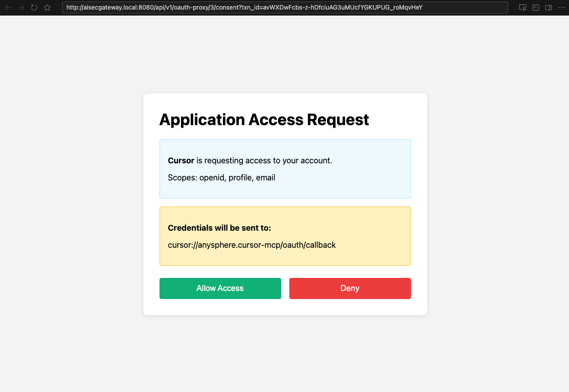
Task: Click the Scopes openid profile email text
Action: click(221, 177)
